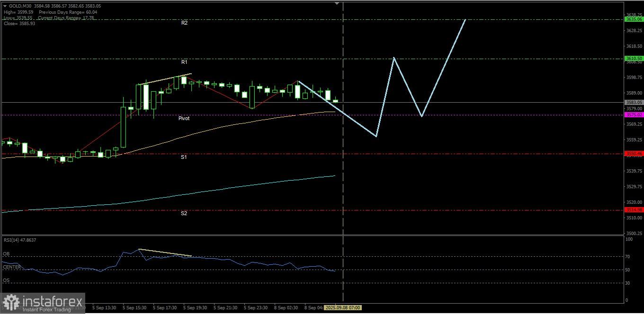The width and height of the screenshot is (644, 314).
Task: Click the green 3610.50 price tag
Action: pos(634,59)
